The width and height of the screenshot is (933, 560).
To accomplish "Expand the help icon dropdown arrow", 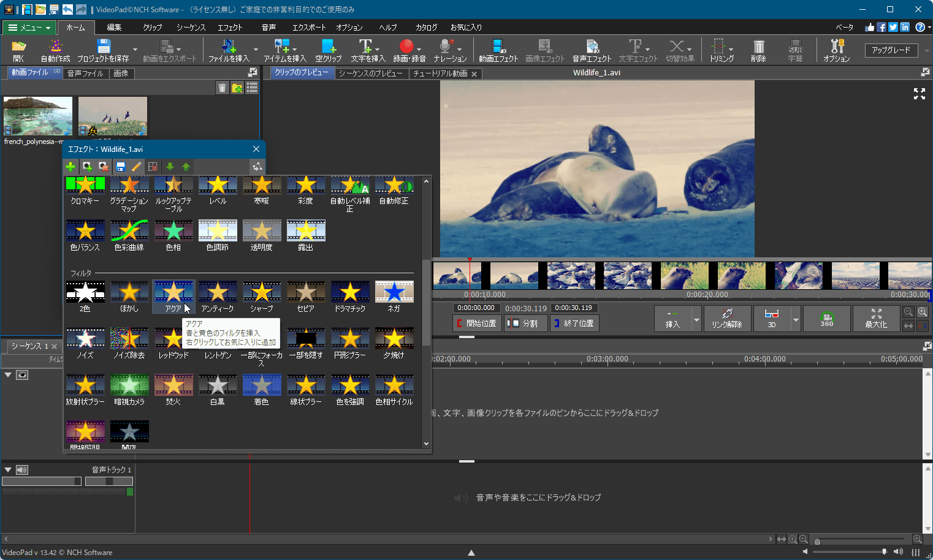I will [929, 28].
